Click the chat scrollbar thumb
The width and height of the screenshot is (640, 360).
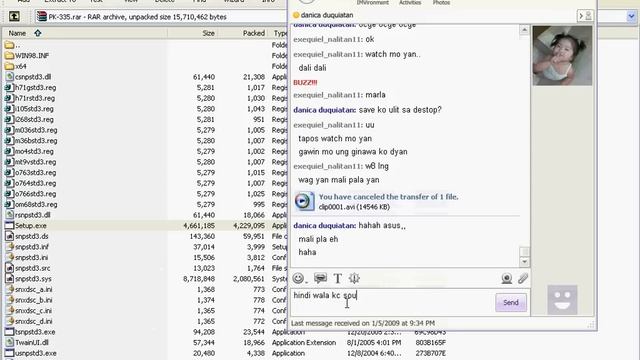click(x=524, y=251)
